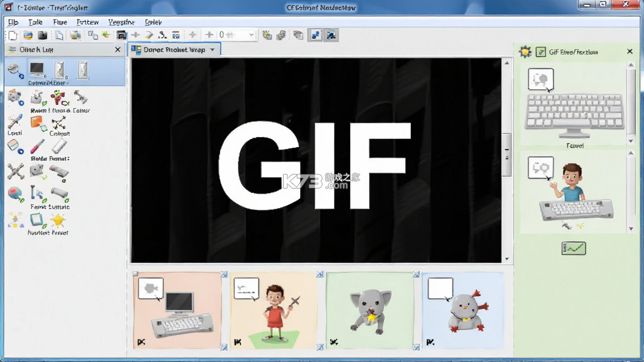Image resolution: width=644 pixels, height=362 pixels.
Task: Click the canvas scrollbar up arrow
Action: (507, 63)
